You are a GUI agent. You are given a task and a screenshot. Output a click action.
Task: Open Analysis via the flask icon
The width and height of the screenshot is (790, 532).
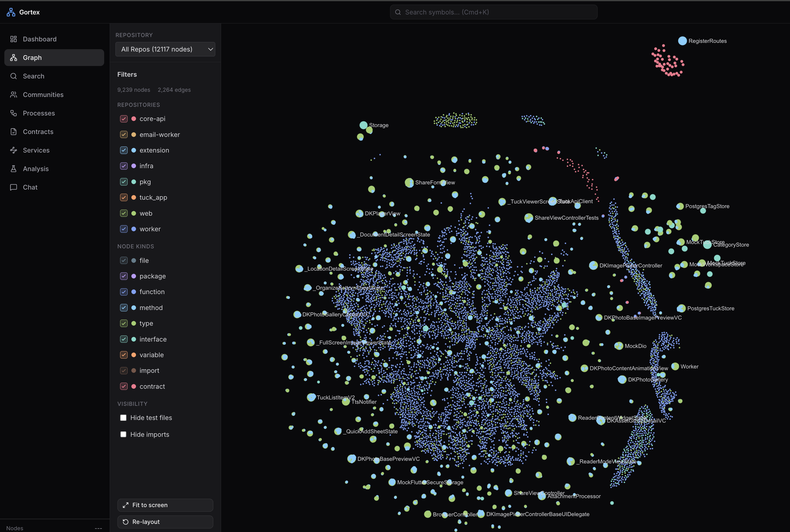coord(14,169)
